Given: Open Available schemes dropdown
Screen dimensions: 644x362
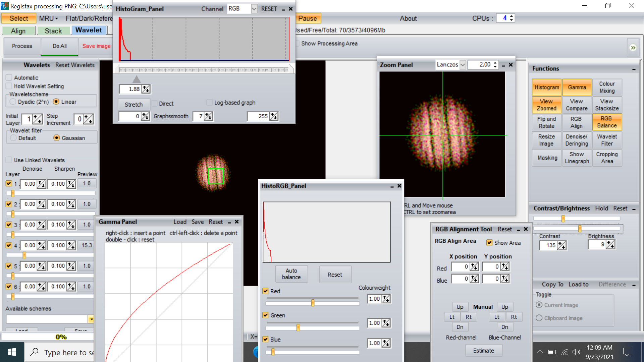Looking at the screenshot, I should point(91,319).
